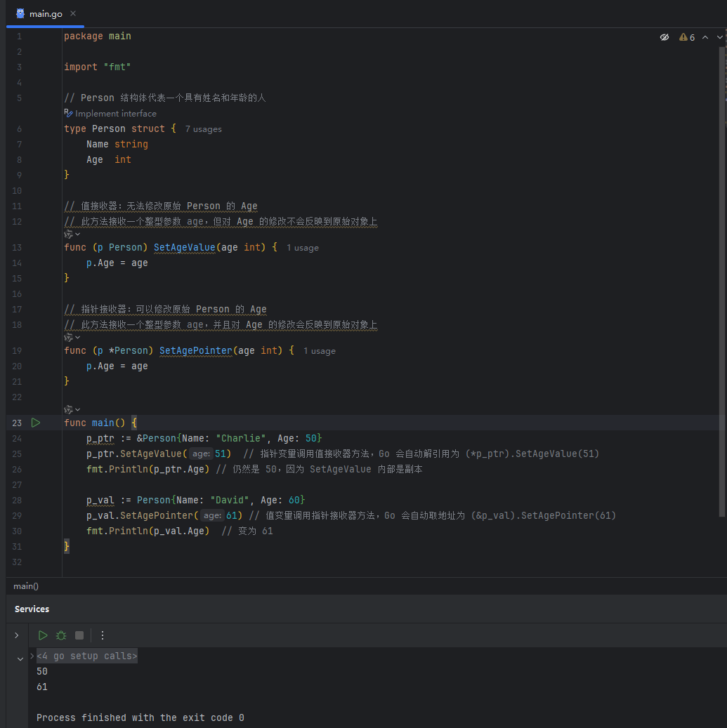
Task: Click the import "fmt" string
Action: [x=117, y=67]
